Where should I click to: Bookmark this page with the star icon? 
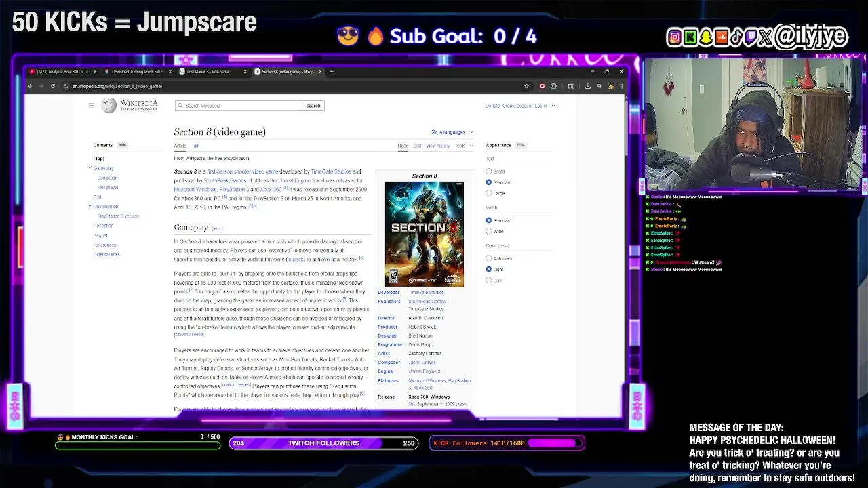pyautogui.click(x=526, y=86)
